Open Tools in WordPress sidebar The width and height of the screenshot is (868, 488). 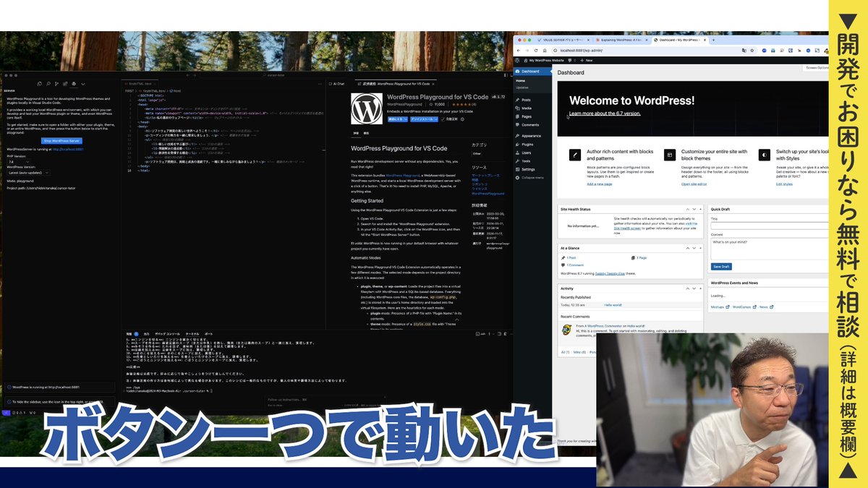click(526, 161)
